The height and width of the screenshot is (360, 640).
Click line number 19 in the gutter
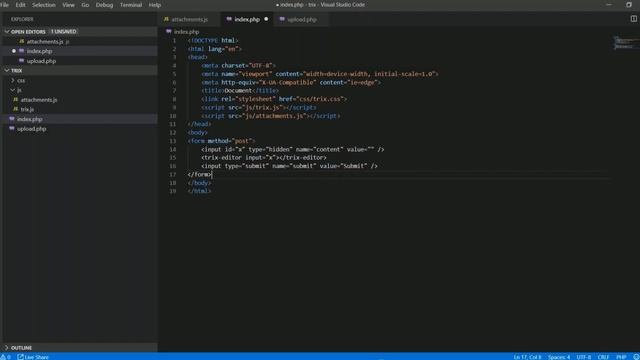point(173,191)
